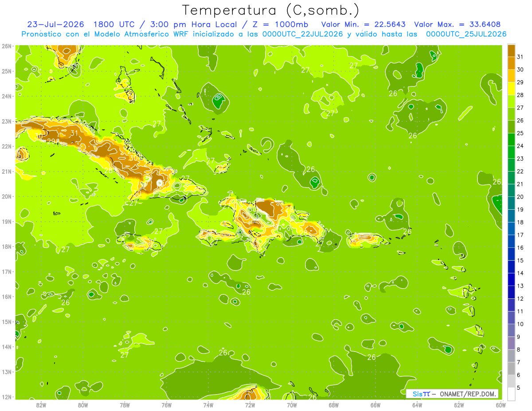
Task: Select valid-until time '0000UTC_25JUL2026'
Action: [x=466, y=34]
